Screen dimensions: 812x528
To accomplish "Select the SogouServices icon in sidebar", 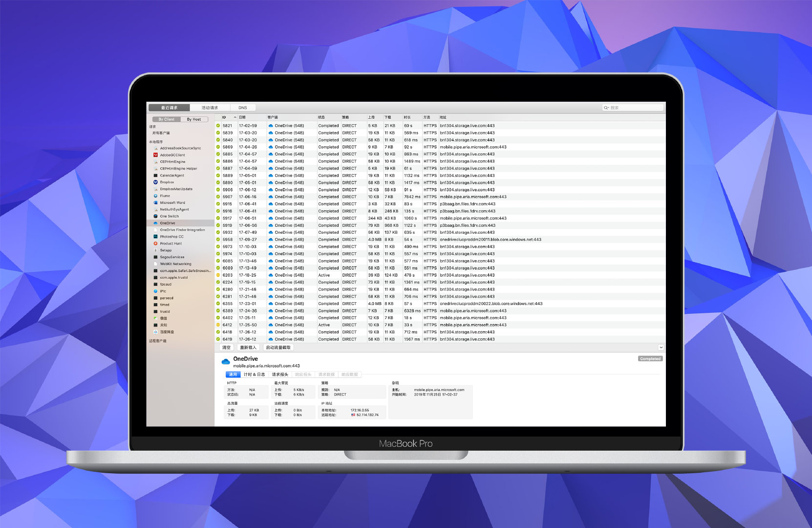I will pyautogui.click(x=156, y=257).
